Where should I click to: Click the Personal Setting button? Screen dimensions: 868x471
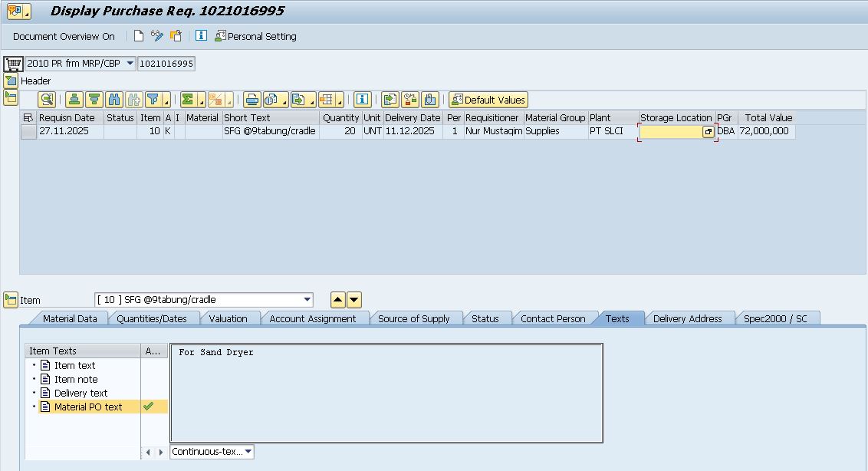click(x=256, y=36)
